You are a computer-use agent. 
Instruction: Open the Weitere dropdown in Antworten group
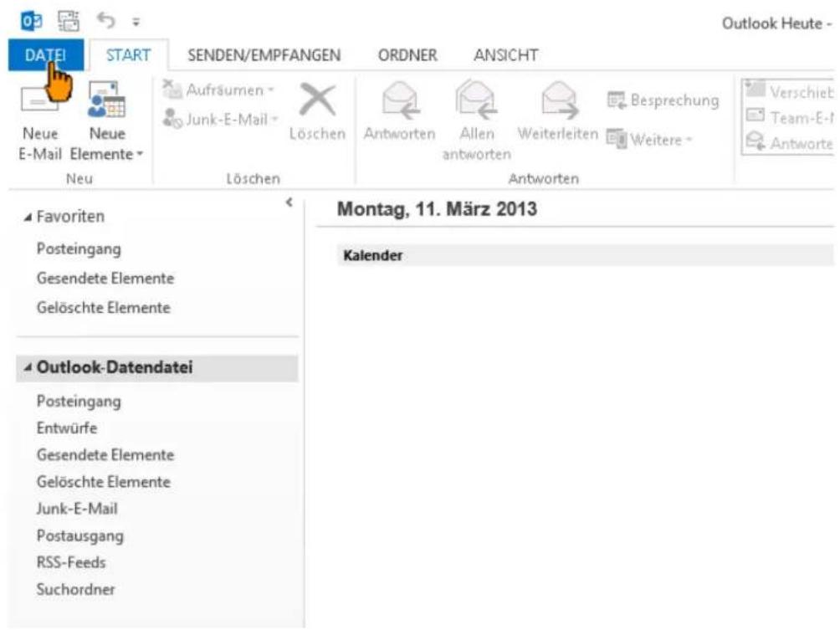(649, 140)
